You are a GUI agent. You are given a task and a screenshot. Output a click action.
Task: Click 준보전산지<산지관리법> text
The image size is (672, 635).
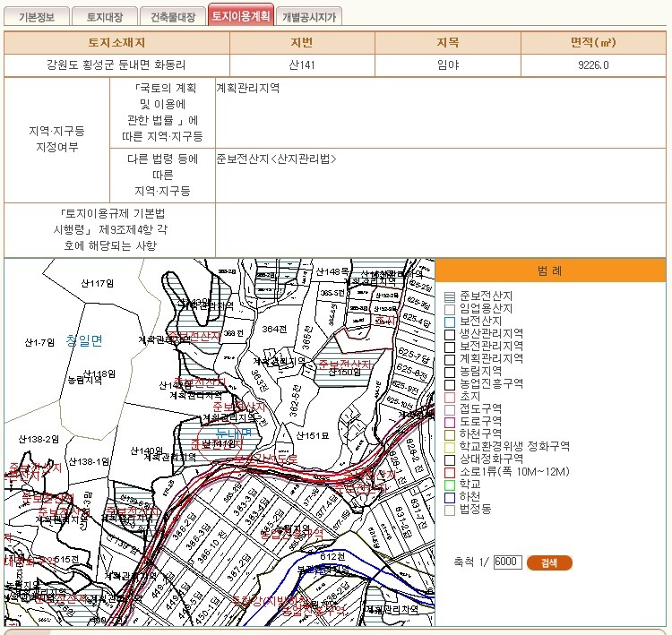pyautogui.click(x=277, y=159)
